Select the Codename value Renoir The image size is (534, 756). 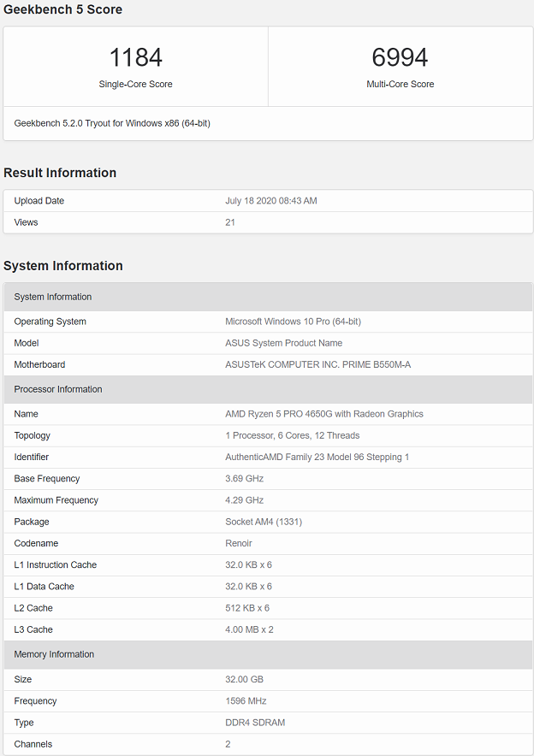pyautogui.click(x=238, y=543)
